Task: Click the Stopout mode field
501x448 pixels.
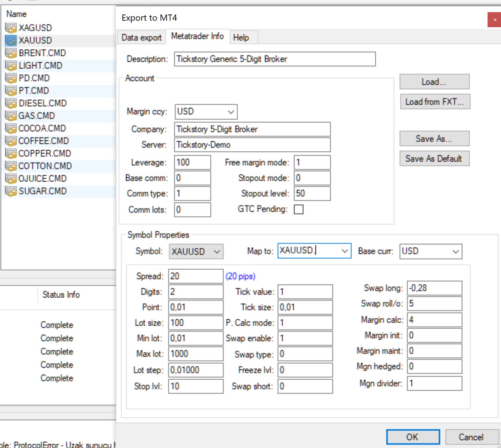Action: (x=312, y=178)
